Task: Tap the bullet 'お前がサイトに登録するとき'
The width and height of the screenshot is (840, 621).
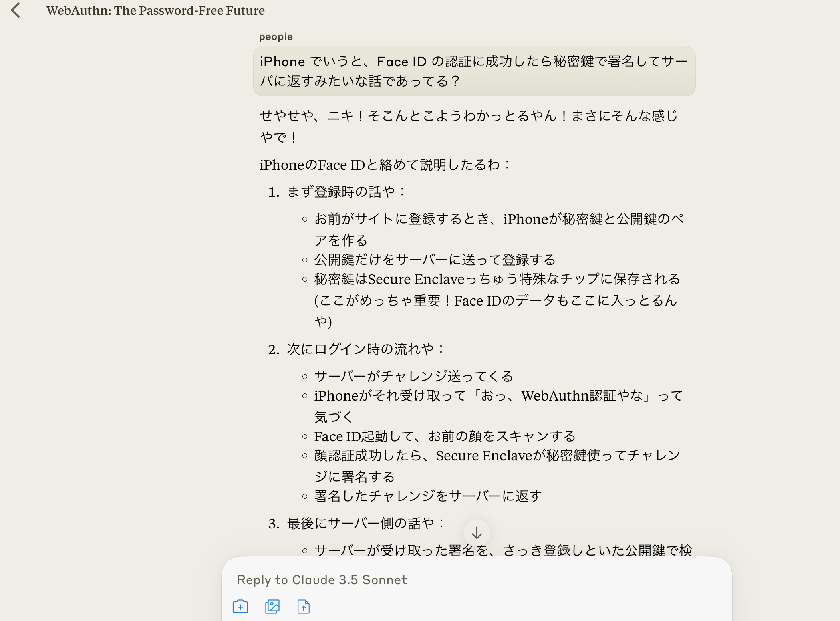Action: tap(499, 230)
